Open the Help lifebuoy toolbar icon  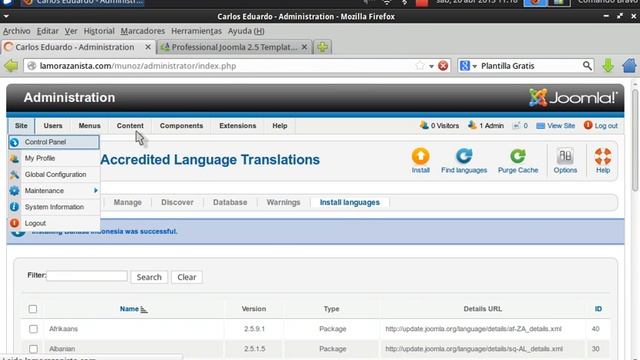coord(603,157)
